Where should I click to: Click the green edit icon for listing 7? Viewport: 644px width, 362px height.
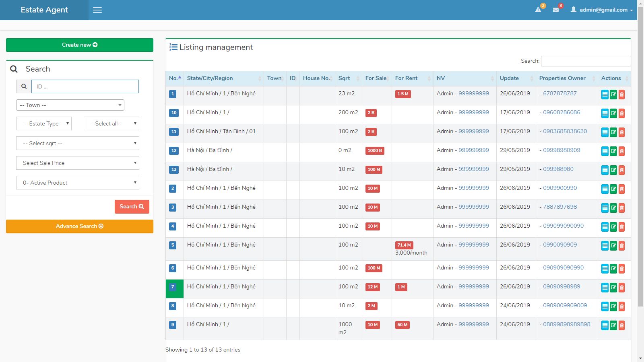[x=613, y=288]
